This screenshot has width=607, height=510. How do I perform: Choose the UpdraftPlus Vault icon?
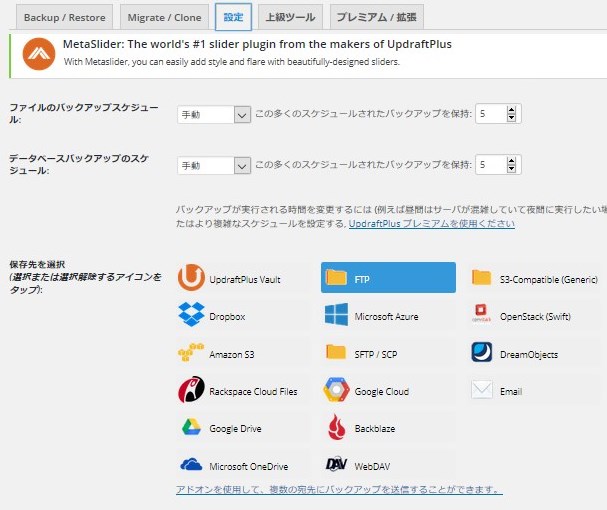coord(191,279)
